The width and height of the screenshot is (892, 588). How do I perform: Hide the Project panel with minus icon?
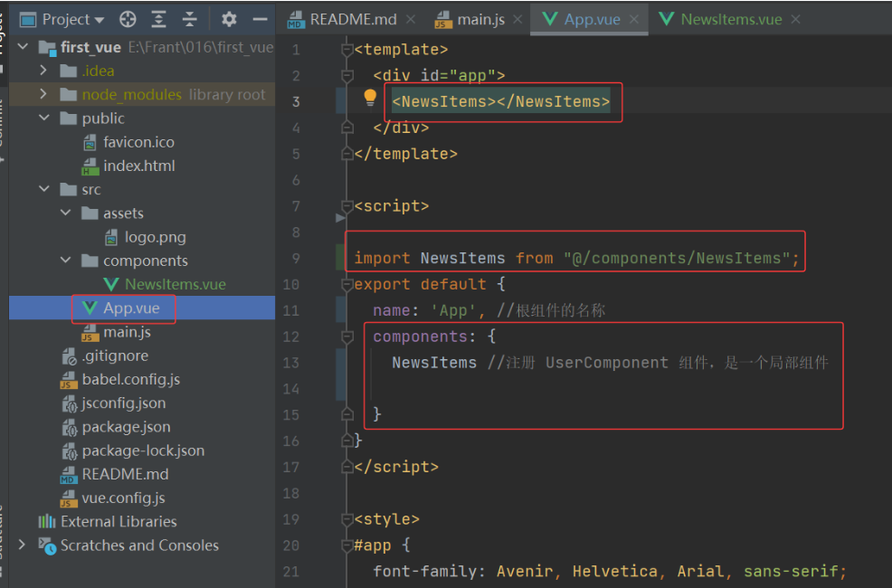(x=260, y=19)
